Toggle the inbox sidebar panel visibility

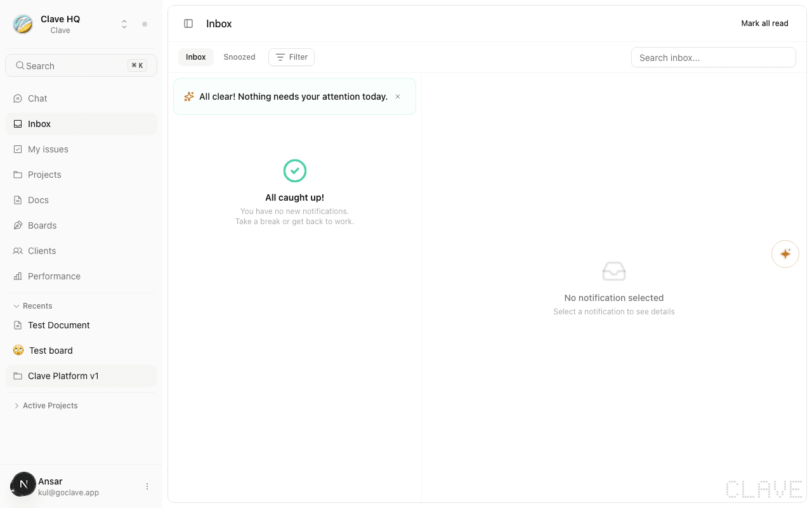pyautogui.click(x=188, y=23)
